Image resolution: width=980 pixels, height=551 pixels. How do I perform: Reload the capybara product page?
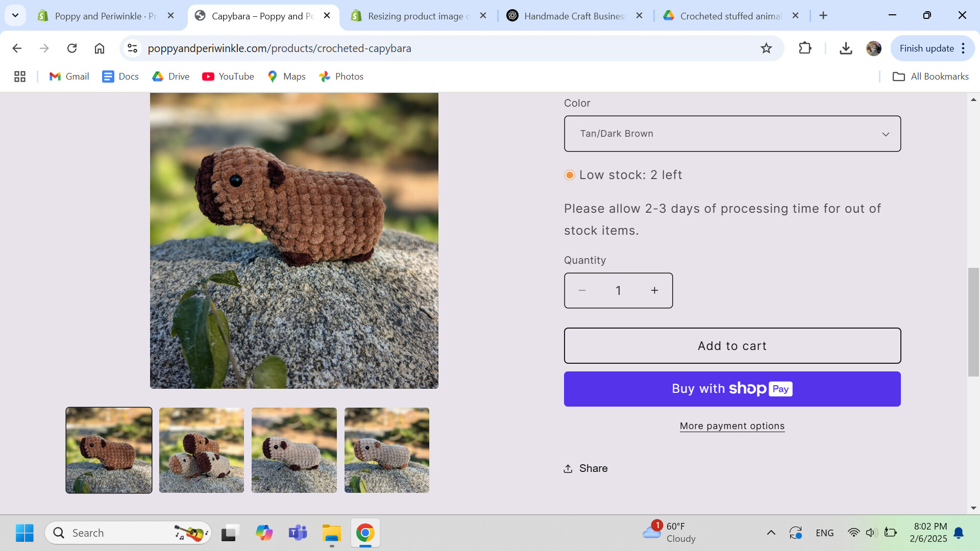point(72,48)
